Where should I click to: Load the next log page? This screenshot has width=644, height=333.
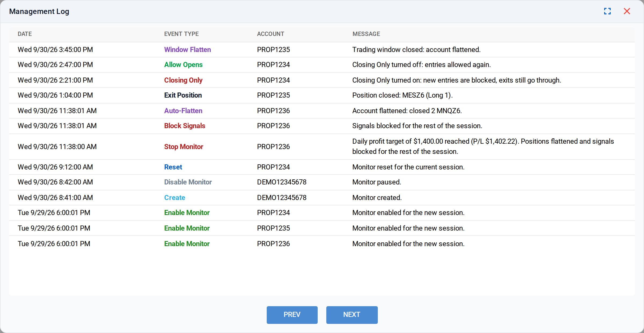point(352,315)
